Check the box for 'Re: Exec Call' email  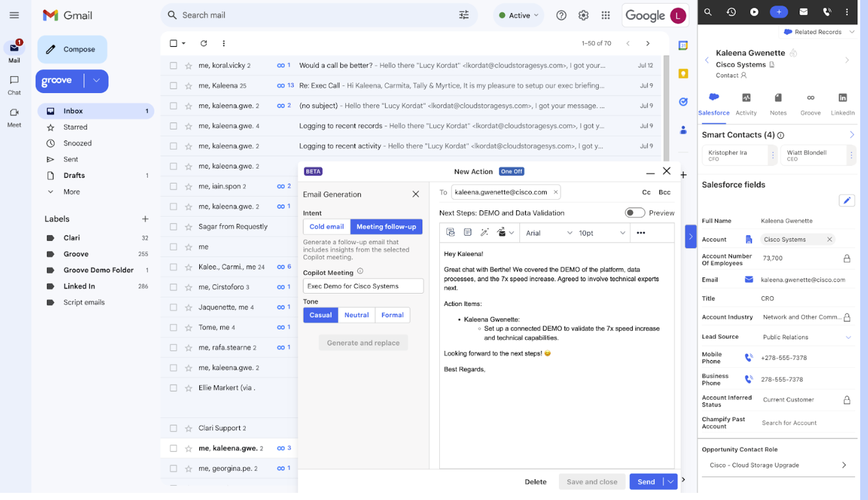(173, 85)
